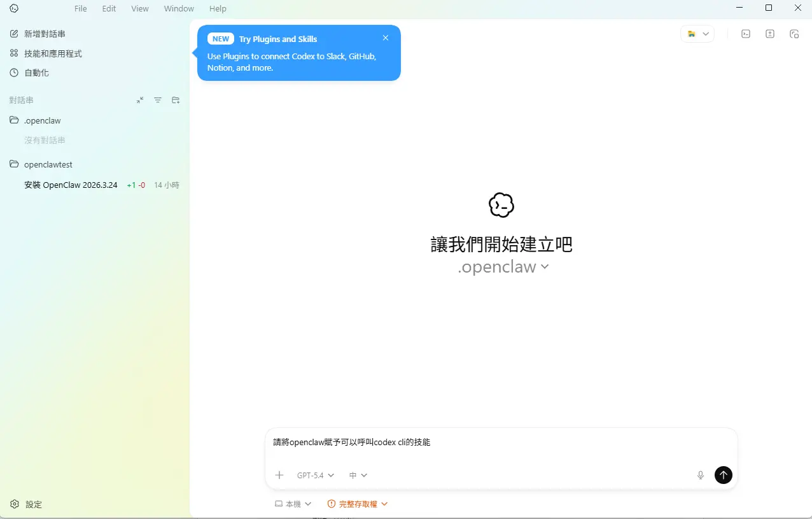
Task: Click 新增對話串 to start new thread
Action: [x=45, y=34]
